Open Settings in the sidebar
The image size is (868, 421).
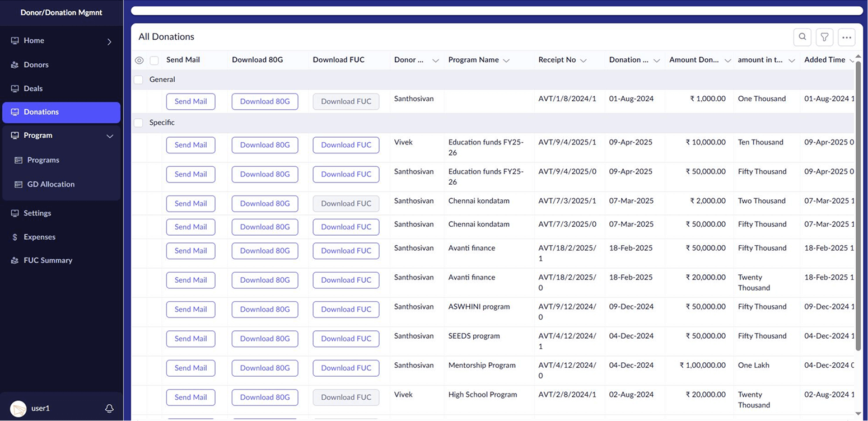pyautogui.click(x=37, y=213)
